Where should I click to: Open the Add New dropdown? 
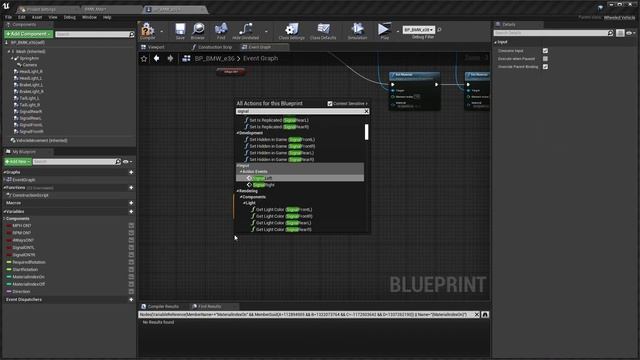[x=18, y=162]
